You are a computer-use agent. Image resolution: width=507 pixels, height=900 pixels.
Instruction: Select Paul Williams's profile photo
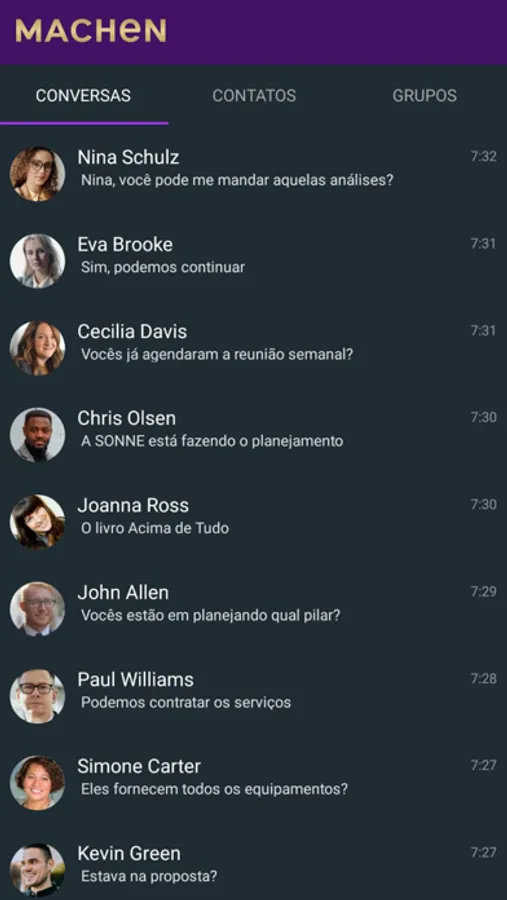(x=37, y=696)
